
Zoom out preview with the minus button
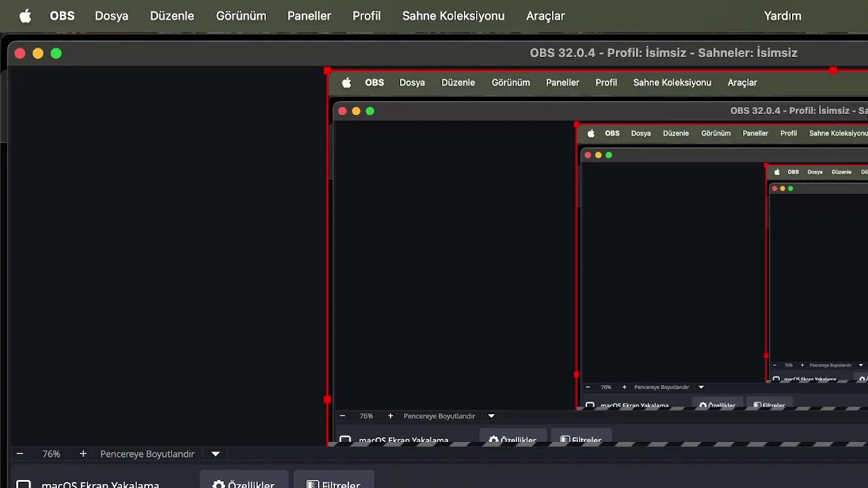point(20,454)
